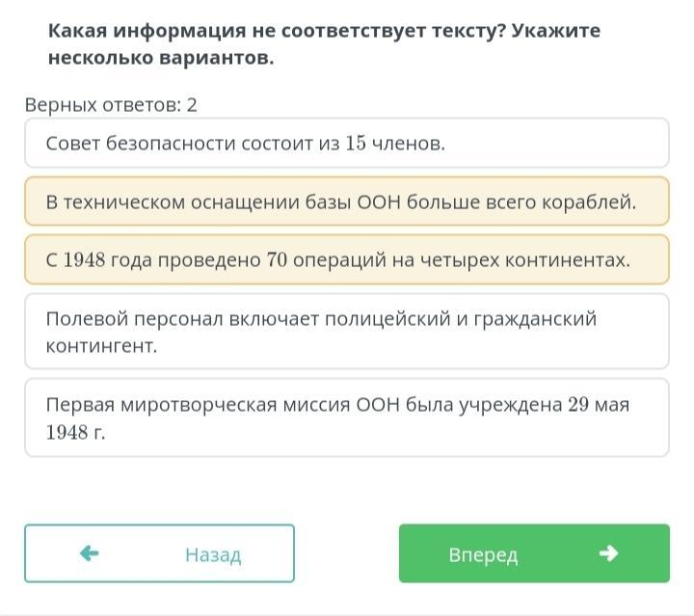The width and height of the screenshot is (694, 616).
Task: Uncheck highlighted answer about 70 операций
Action: [x=346, y=259]
